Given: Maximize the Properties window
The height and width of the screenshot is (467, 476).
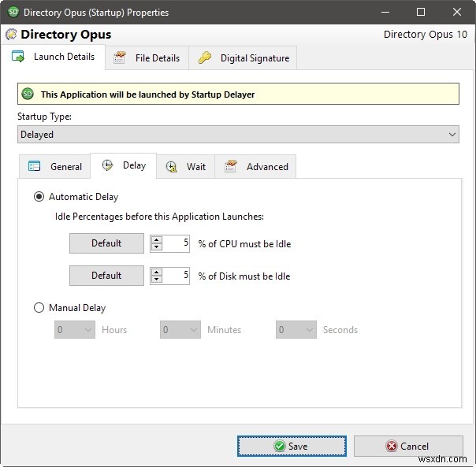Looking at the screenshot, I should 421,12.
